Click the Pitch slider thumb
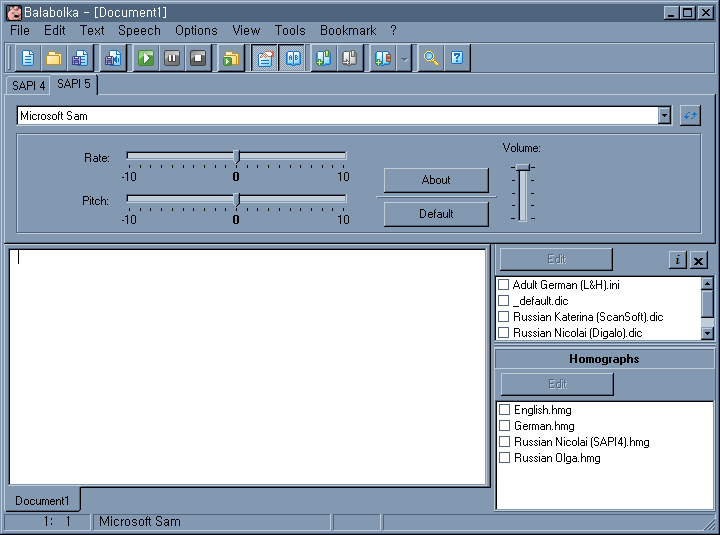 [x=237, y=199]
